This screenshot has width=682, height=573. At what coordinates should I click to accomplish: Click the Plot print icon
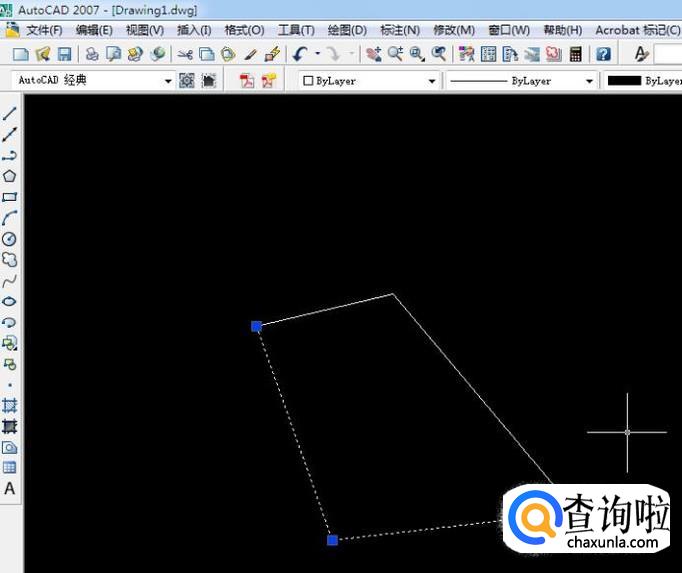point(92,54)
